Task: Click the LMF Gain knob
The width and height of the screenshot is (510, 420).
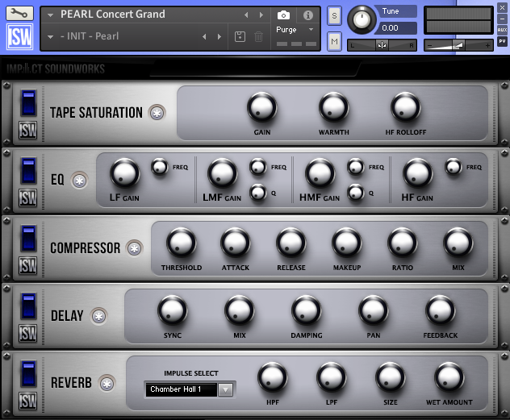Action: (223, 173)
